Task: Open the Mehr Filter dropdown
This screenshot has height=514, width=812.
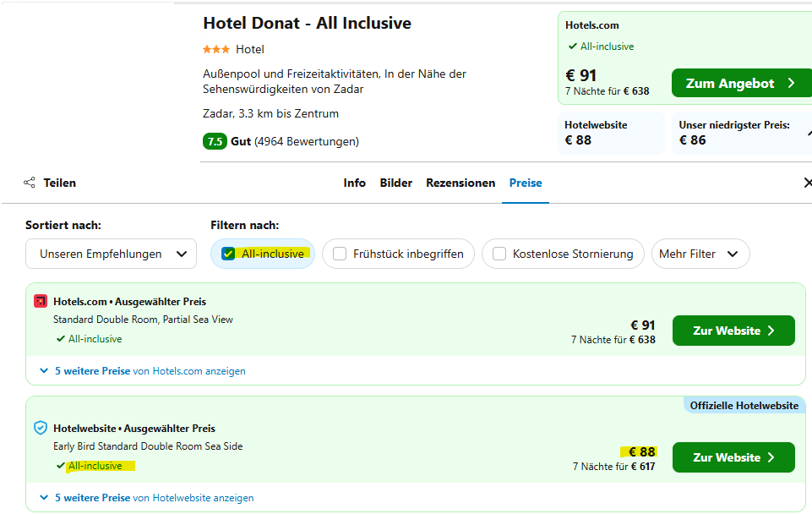Action: pos(700,254)
